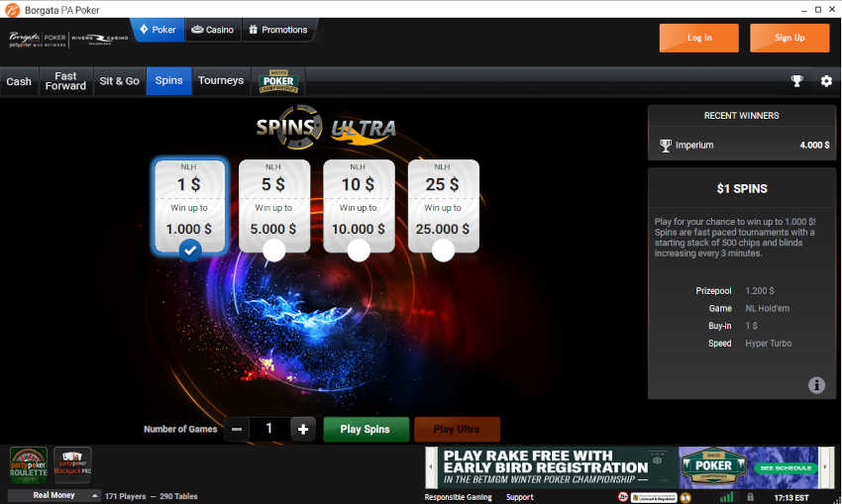Click the Winter Poker Championship logo tab
Screen dimensions: 842x504
pos(278,81)
